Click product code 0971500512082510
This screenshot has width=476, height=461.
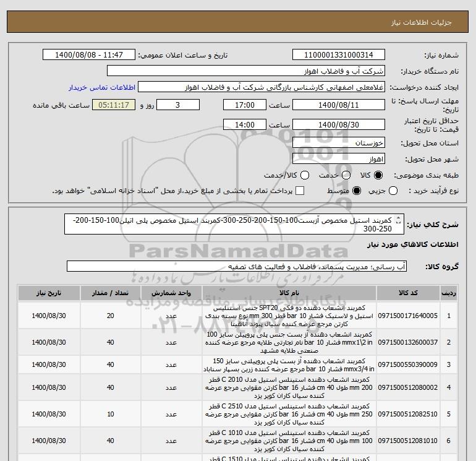click(408, 414)
